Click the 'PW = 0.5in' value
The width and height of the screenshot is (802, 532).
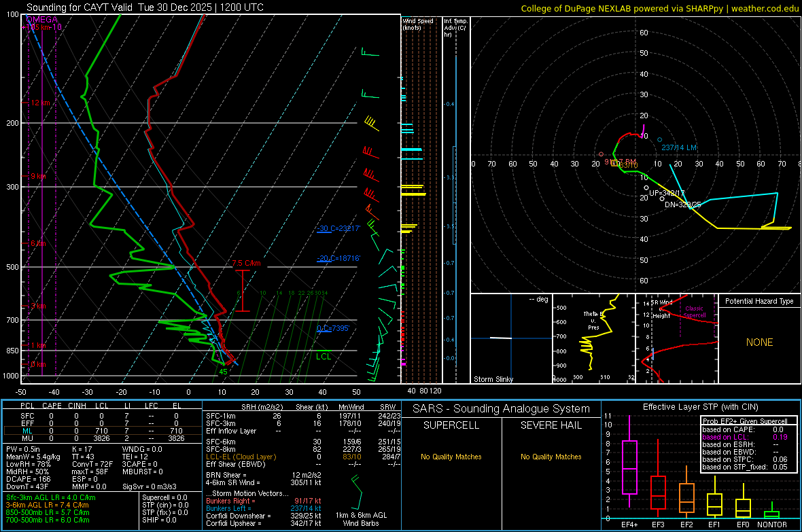tap(23, 449)
